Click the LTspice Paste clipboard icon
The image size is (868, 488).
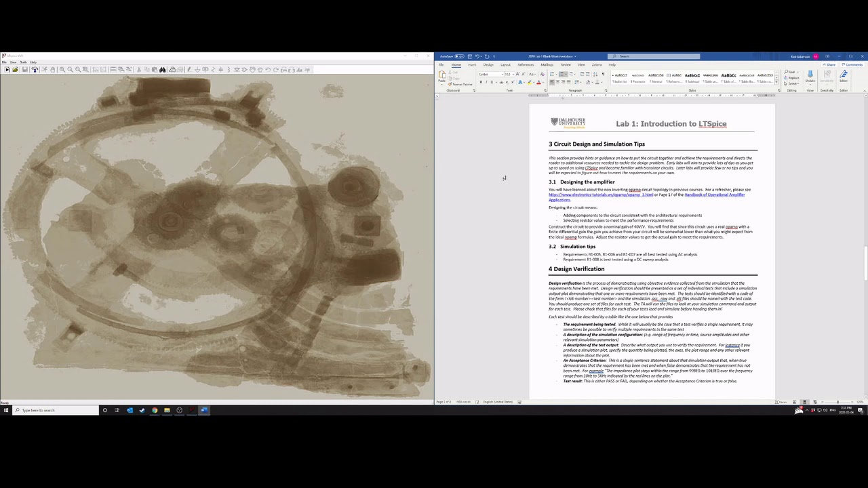[155, 70]
